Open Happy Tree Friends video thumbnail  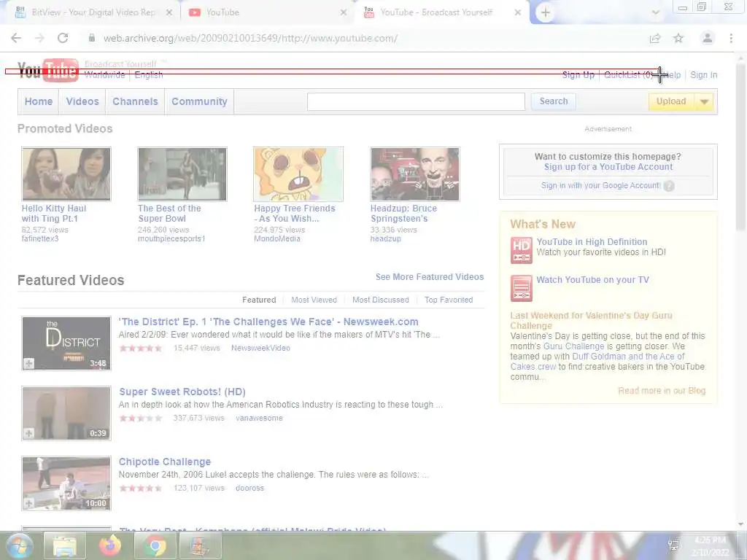pyautogui.click(x=298, y=174)
